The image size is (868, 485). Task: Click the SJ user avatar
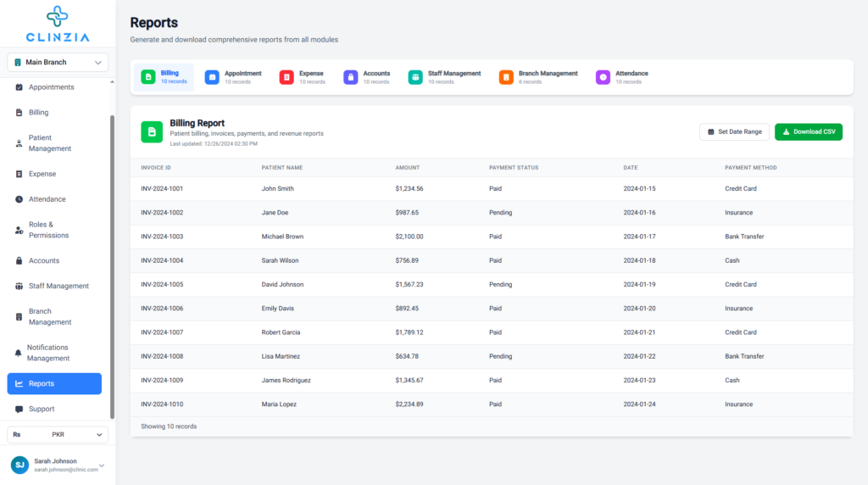(x=19, y=465)
